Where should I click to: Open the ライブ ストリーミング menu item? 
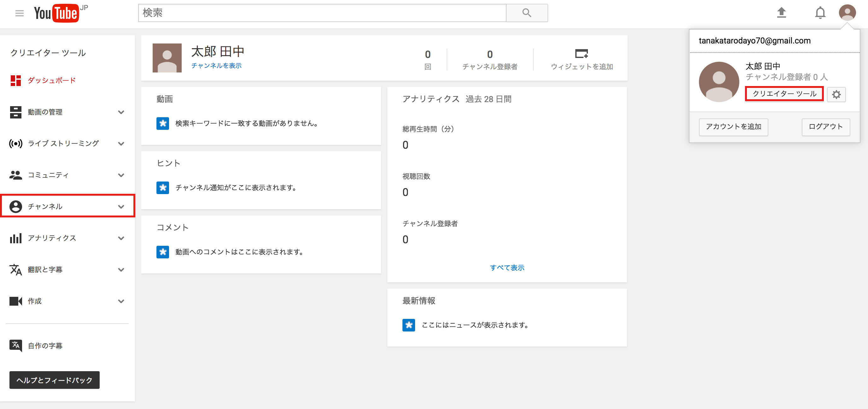pyautogui.click(x=67, y=144)
